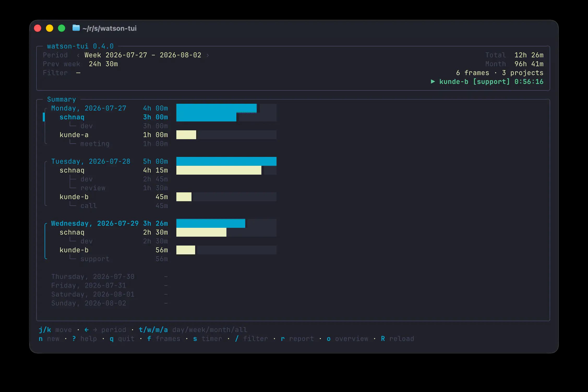Select the call tag row
This screenshot has width=588, height=392.
pos(118,206)
